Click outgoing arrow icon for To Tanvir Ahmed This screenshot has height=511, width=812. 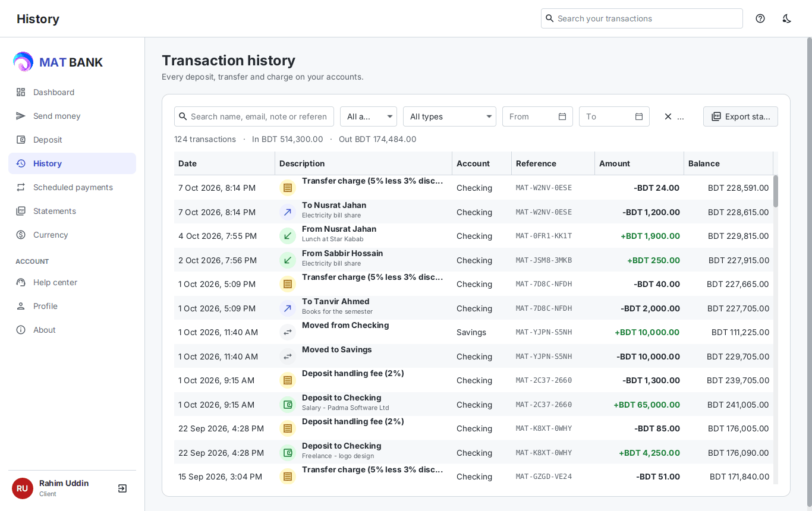pyautogui.click(x=288, y=308)
